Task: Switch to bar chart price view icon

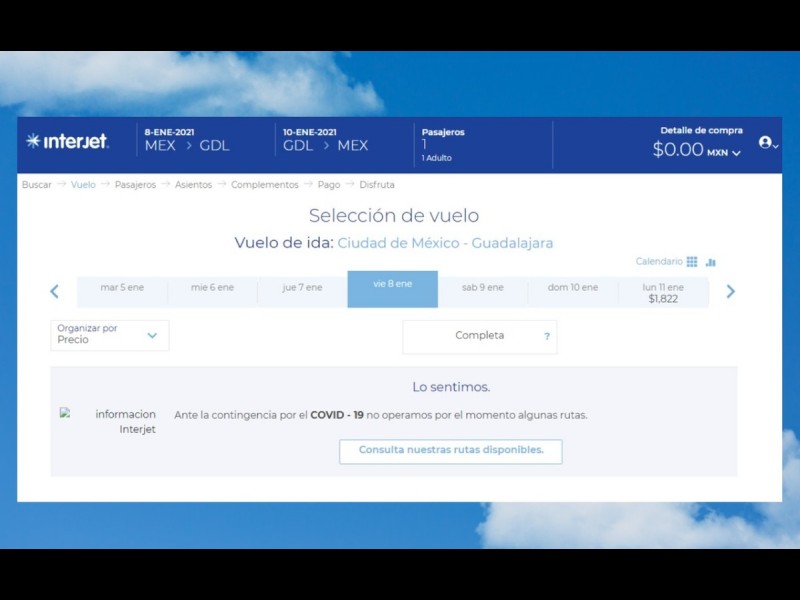Action: pos(711,262)
